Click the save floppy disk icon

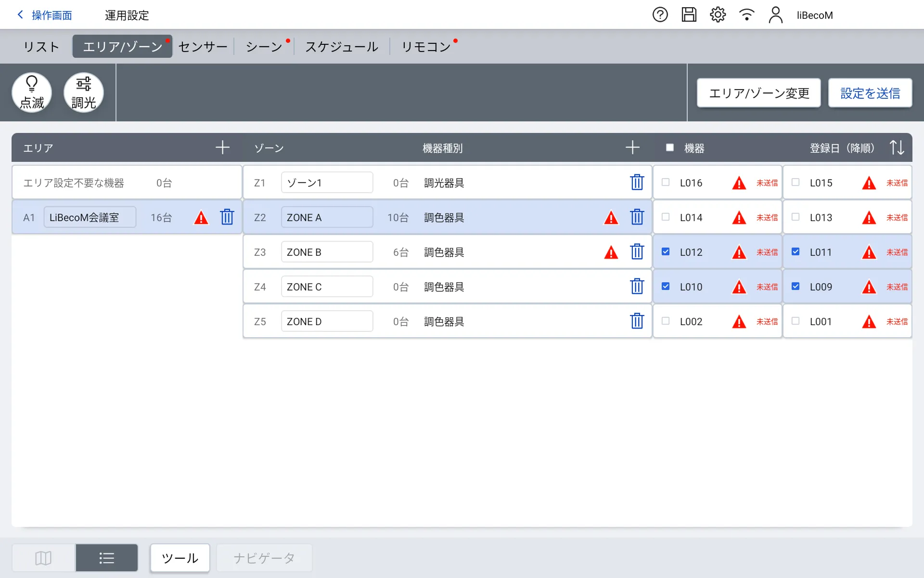coord(689,15)
